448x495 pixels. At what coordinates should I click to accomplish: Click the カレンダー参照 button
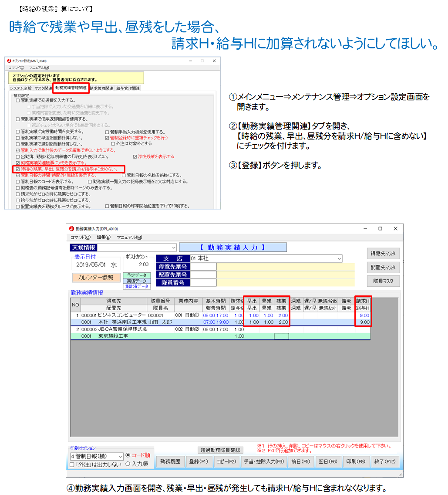coord(95,277)
